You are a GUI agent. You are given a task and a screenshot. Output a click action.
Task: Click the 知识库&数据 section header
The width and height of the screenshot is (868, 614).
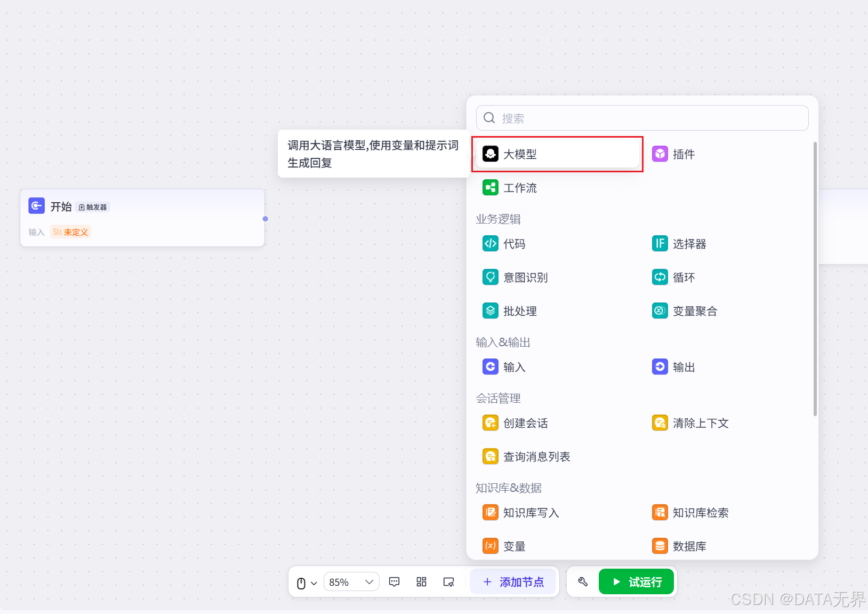[x=509, y=488]
